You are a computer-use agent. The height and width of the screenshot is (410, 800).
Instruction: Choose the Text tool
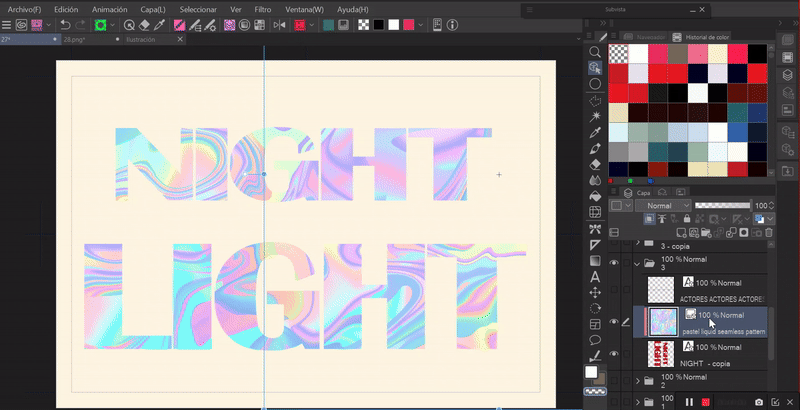(x=595, y=276)
